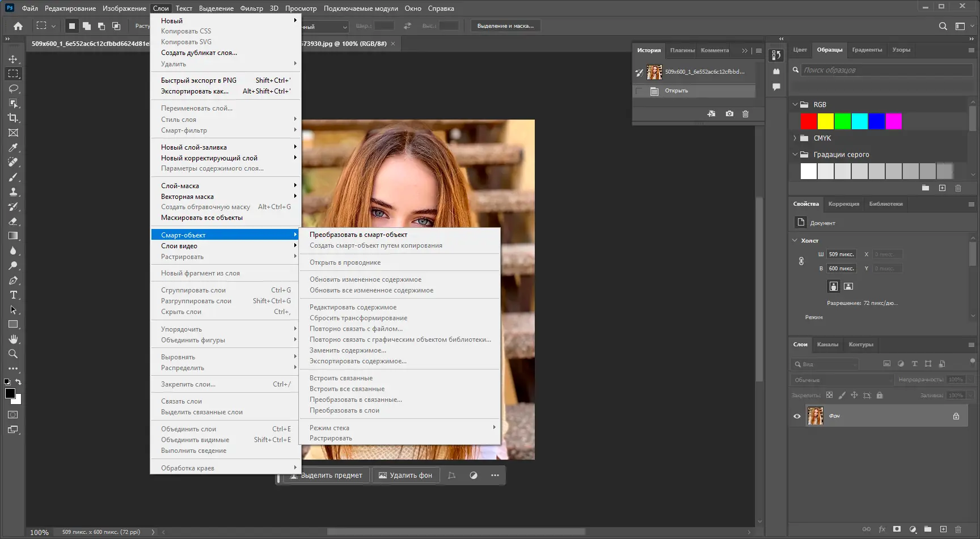Toggle history brush source for Открыть state
This screenshot has width=980, height=539.
(640, 91)
